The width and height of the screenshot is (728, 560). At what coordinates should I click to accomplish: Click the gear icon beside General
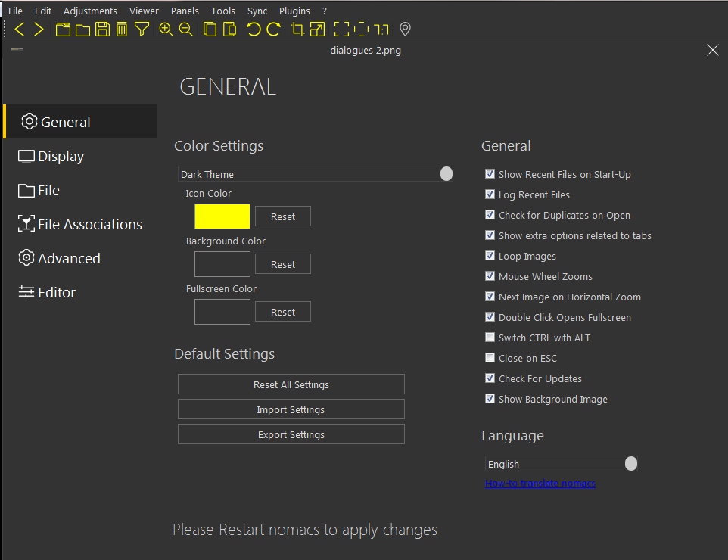[x=30, y=121]
